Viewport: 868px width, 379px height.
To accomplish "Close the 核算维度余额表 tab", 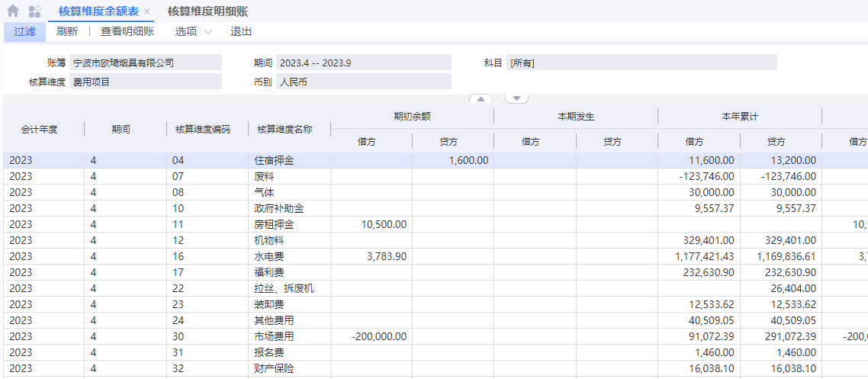I will click(146, 12).
